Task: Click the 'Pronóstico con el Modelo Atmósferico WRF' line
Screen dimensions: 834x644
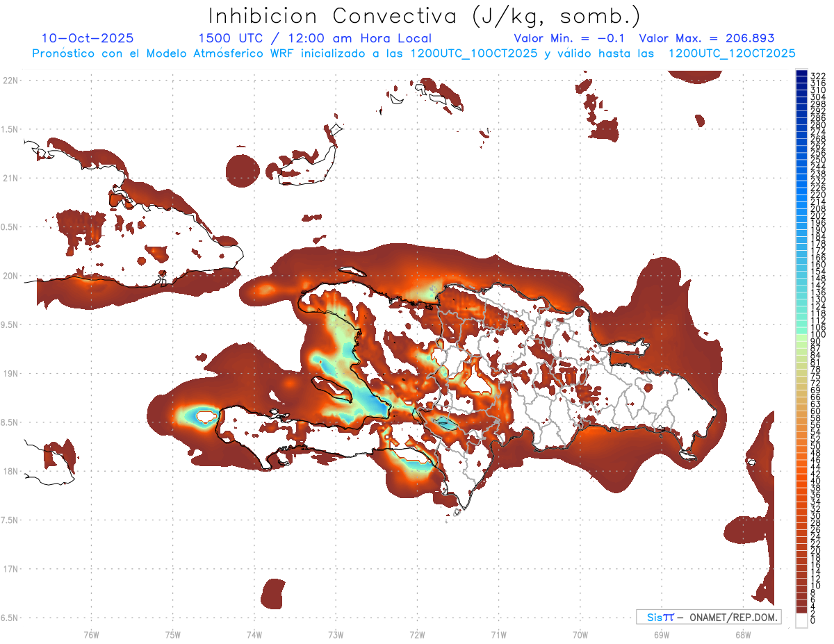Action: click(414, 53)
